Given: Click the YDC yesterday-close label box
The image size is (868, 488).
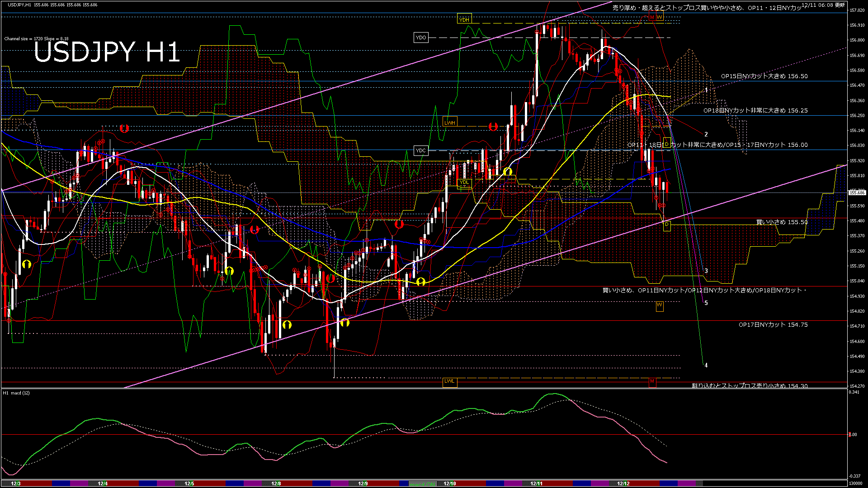Looking at the screenshot, I should click(421, 150).
